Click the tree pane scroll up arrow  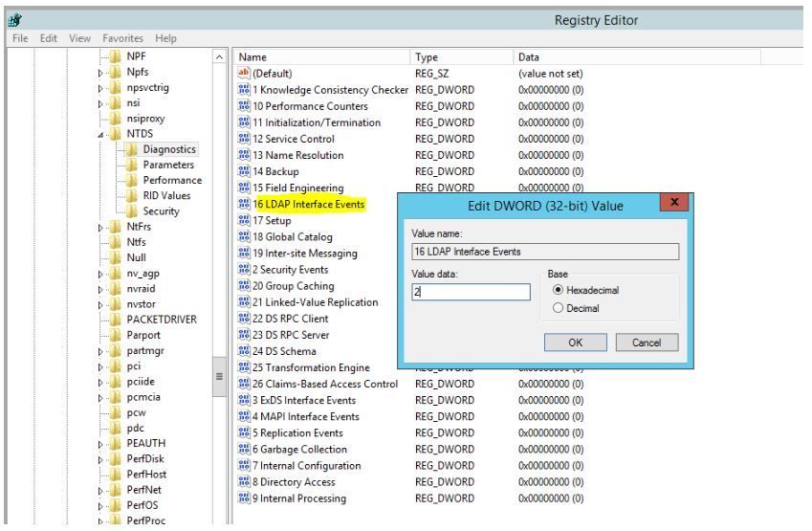coord(219,57)
